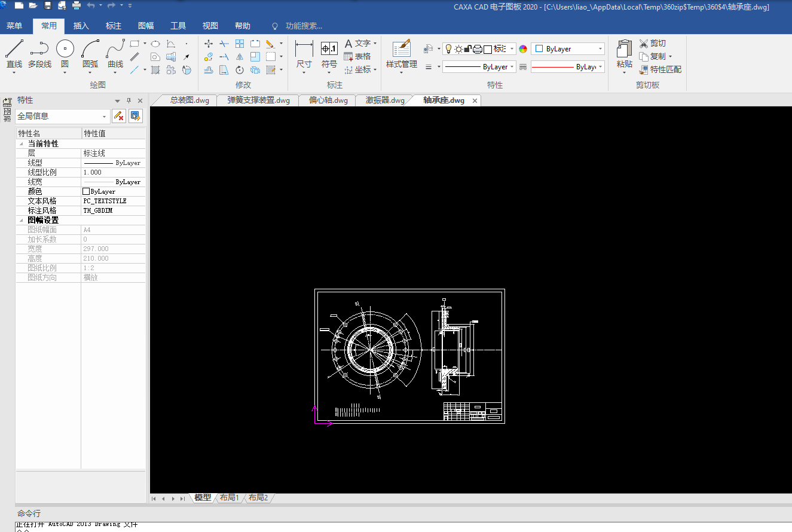Screen dimensions: 792x532
Task: Open the 样式管理 style manager icon
Action: [401, 49]
